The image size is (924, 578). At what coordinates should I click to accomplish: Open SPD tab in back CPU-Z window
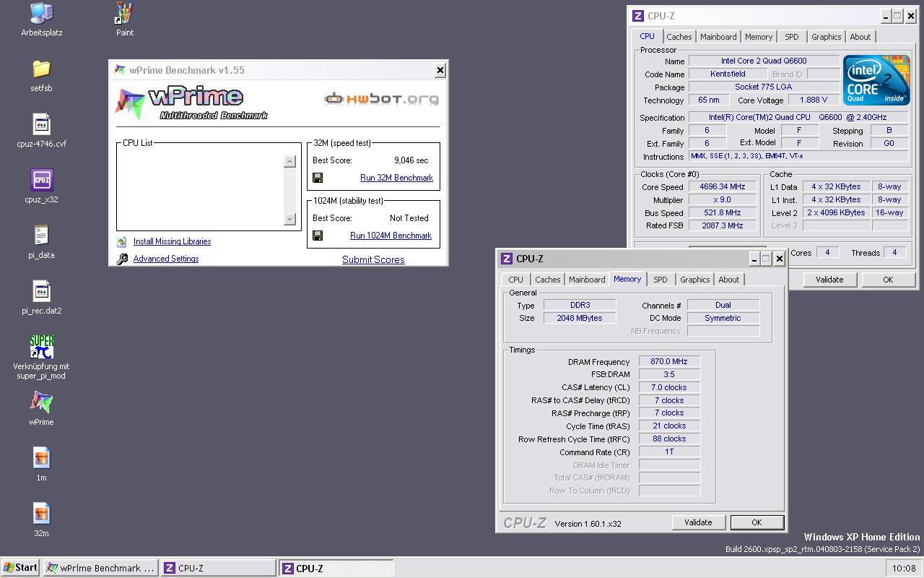(x=791, y=37)
